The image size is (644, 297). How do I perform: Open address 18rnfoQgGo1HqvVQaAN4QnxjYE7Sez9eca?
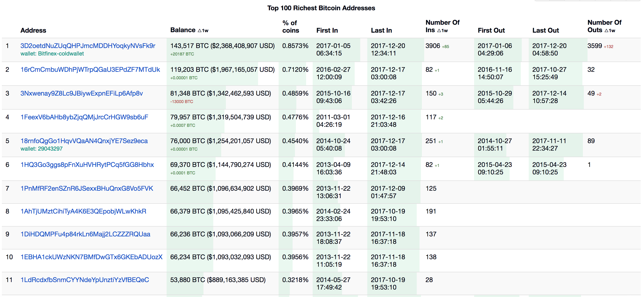pyautogui.click(x=84, y=141)
